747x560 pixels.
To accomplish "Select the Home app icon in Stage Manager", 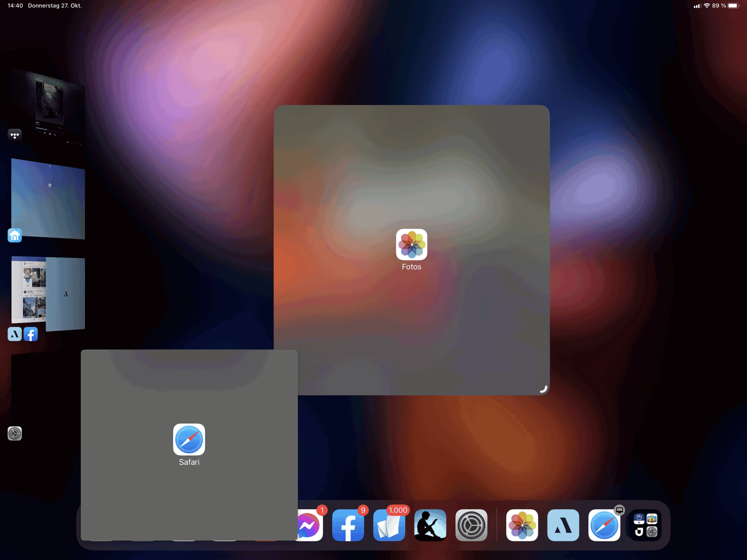I will (14, 235).
